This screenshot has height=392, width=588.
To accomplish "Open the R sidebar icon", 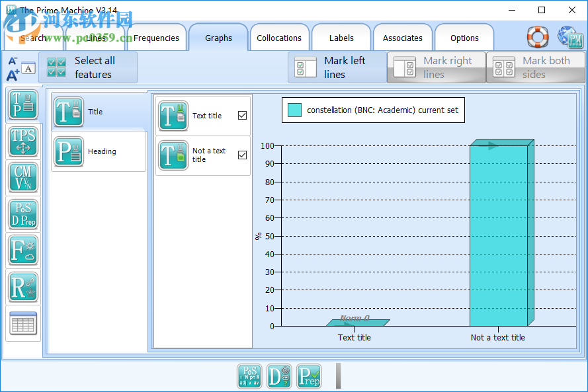I will [x=23, y=287].
